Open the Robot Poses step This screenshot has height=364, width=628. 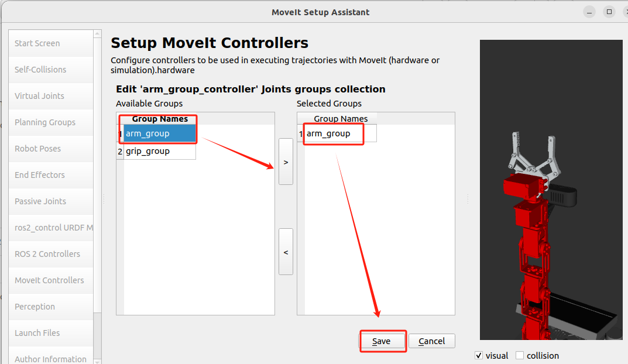point(51,149)
